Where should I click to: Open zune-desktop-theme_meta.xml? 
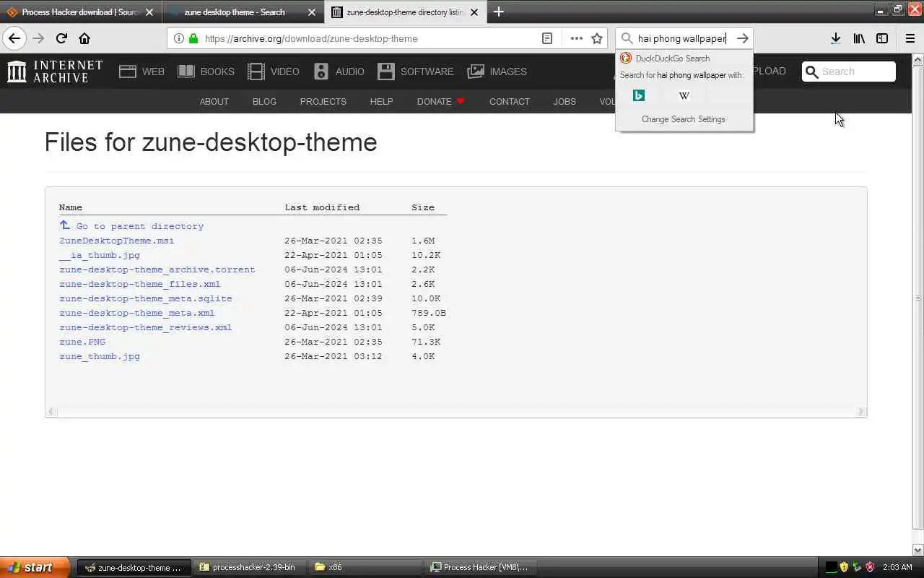136,313
